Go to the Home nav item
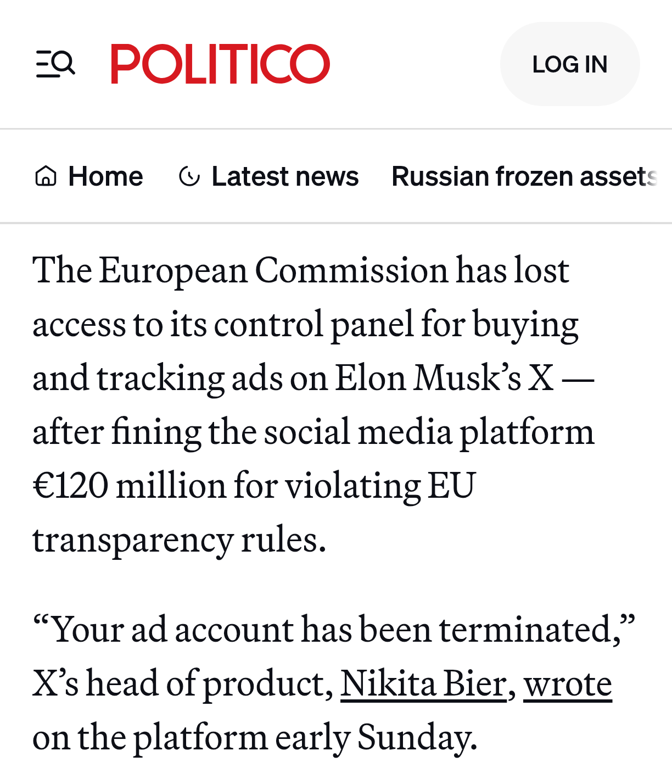Image resolution: width=672 pixels, height=784 pixels. point(105,176)
